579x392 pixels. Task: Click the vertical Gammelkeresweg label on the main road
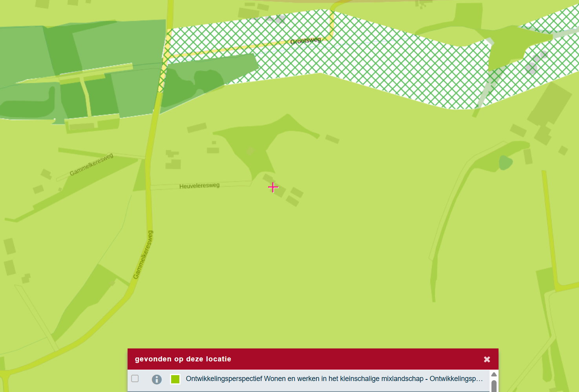coord(143,255)
